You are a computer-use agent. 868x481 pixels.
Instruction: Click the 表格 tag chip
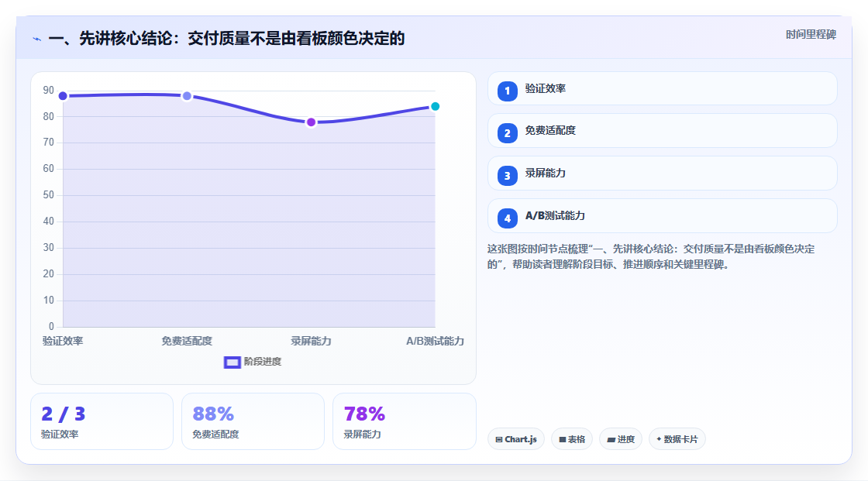(x=572, y=439)
